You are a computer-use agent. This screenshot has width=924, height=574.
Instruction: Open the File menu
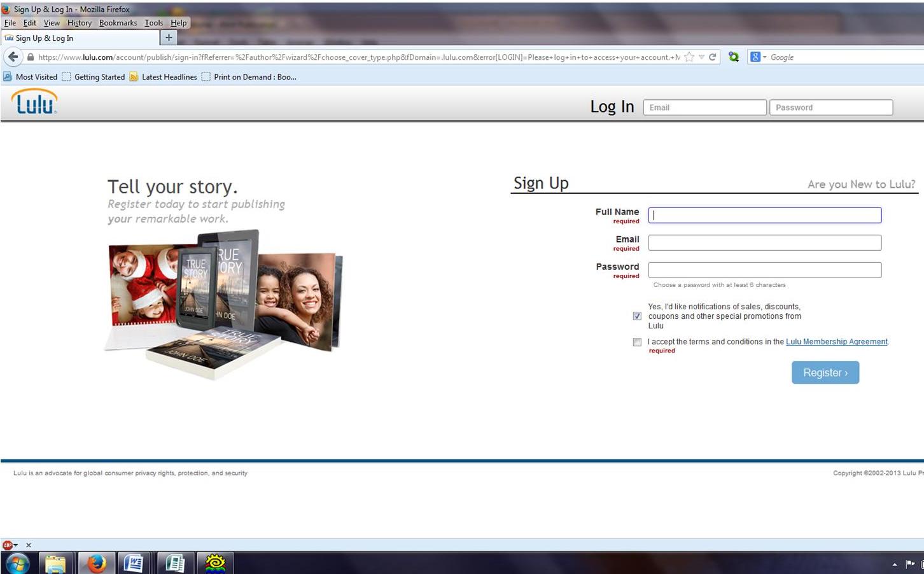[10, 23]
